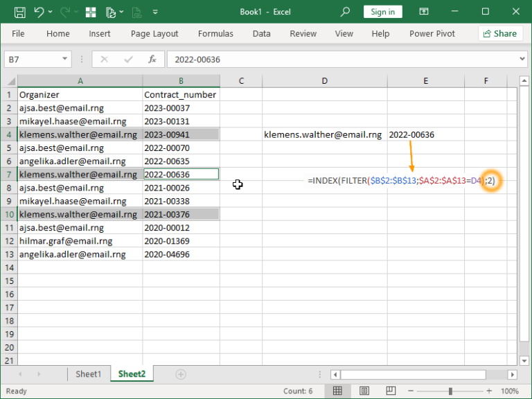Click the zoom in plus button
The image size is (532, 399).
coord(489,391)
